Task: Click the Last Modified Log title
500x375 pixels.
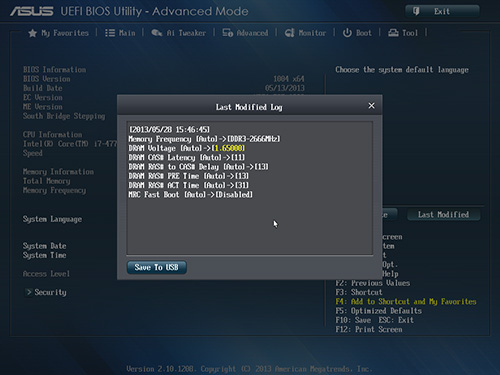Action: click(249, 107)
